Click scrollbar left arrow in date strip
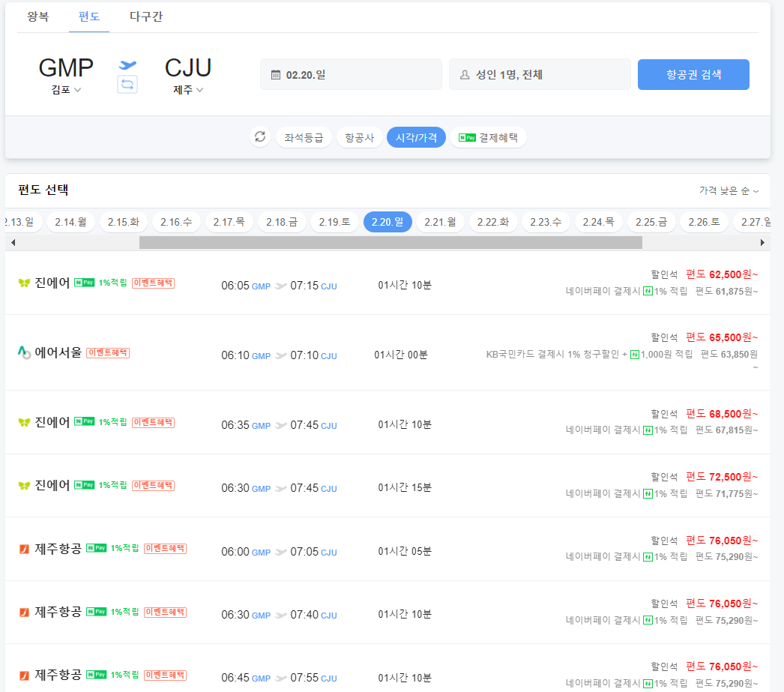The width and height of the screenshot is (784, 692). click(x=13, y=242)
